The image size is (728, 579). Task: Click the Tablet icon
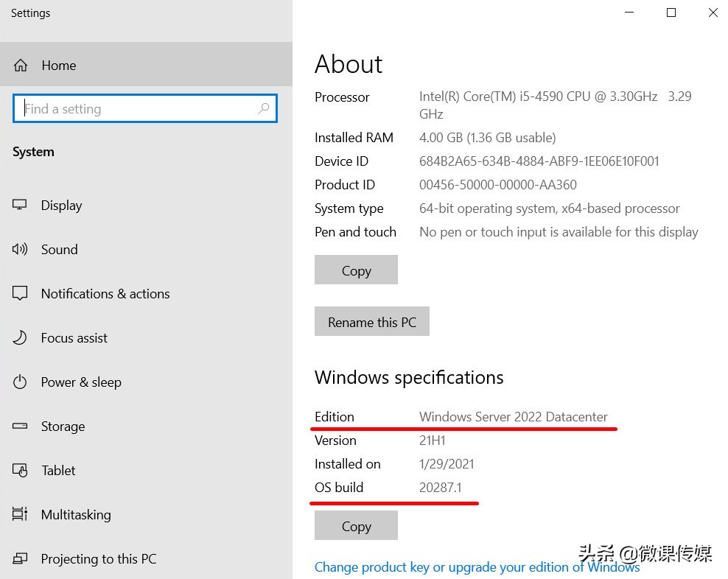click(x=19, y=471)
